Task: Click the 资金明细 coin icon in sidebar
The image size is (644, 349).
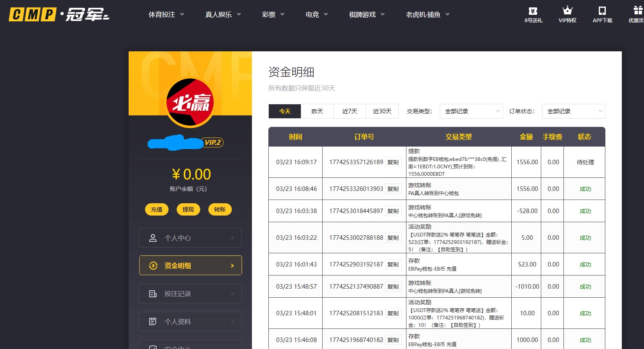Action: [x=153, y=266]
